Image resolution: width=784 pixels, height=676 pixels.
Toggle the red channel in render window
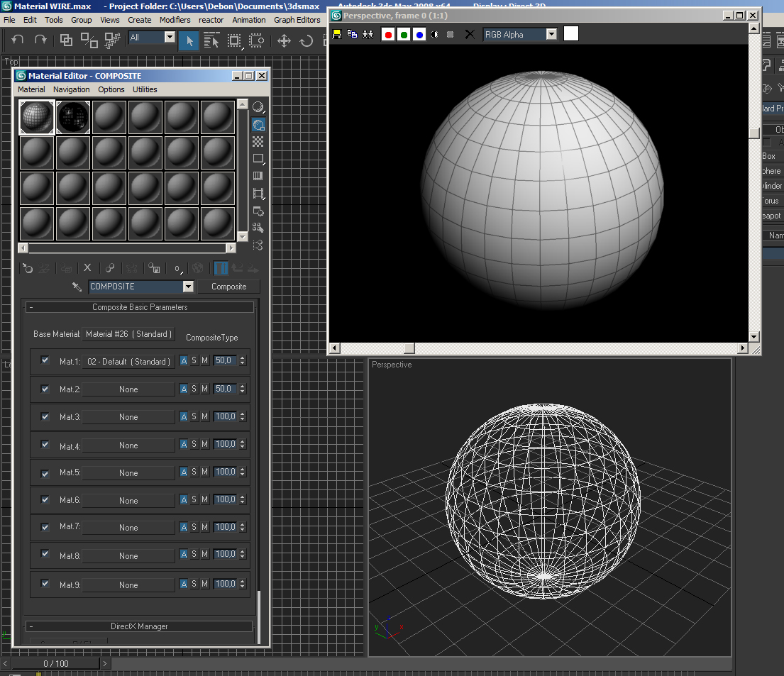click(388, 34)
